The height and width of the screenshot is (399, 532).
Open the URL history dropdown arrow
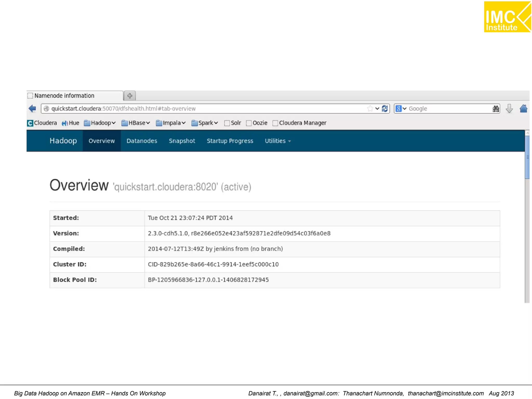click(x=377, y=109)
